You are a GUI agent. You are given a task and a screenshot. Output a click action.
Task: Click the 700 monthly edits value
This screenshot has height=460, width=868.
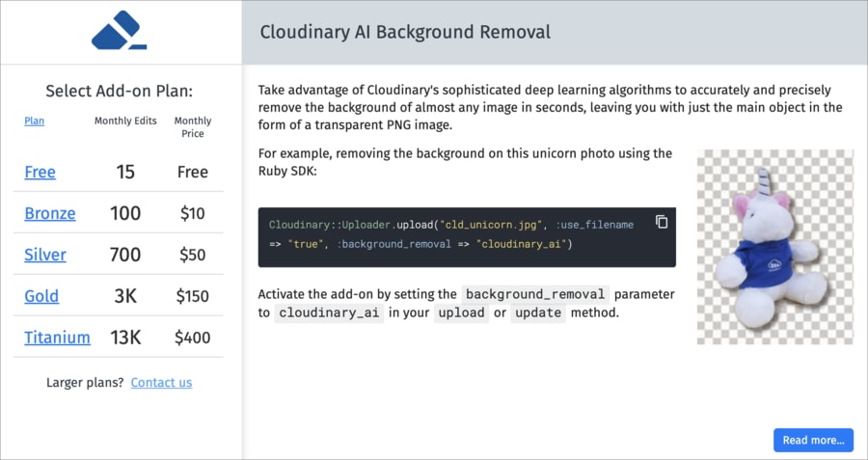(125, 255)
